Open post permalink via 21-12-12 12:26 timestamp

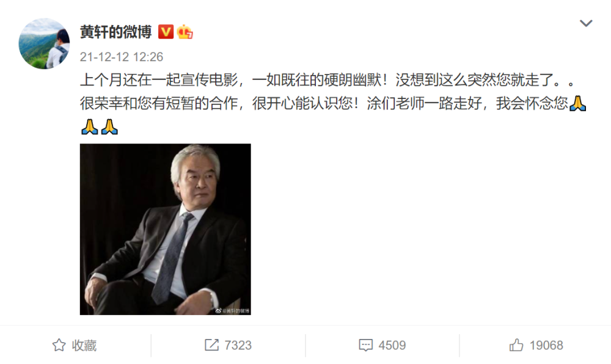(x=122, y=57)
